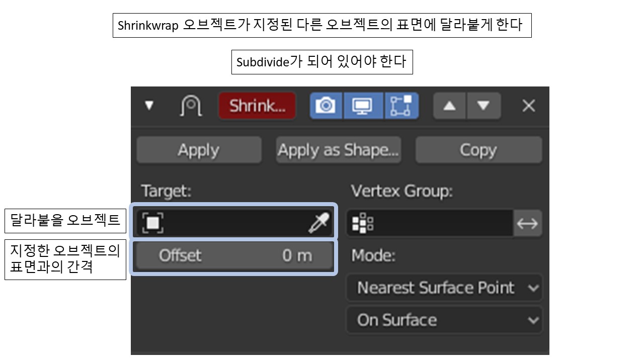644x362 pixels.
Task: Click the Apply button
Action: tap(199, 149)
